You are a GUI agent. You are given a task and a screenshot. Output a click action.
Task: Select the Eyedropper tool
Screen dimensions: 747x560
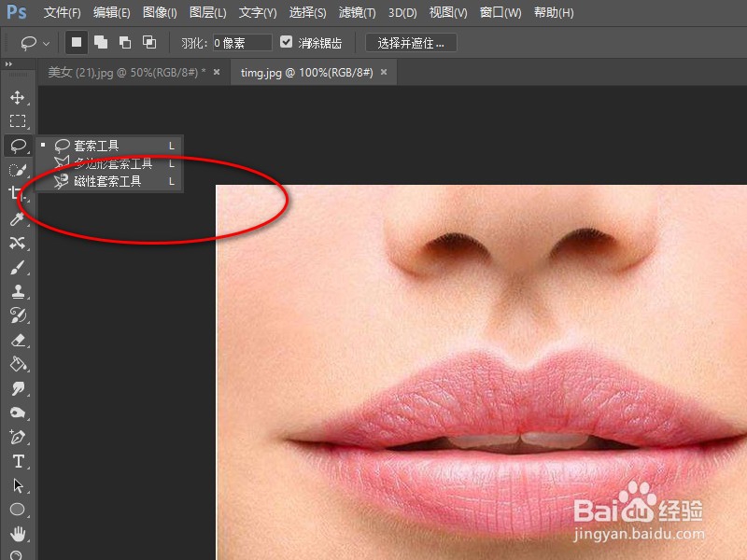point(18,218)
